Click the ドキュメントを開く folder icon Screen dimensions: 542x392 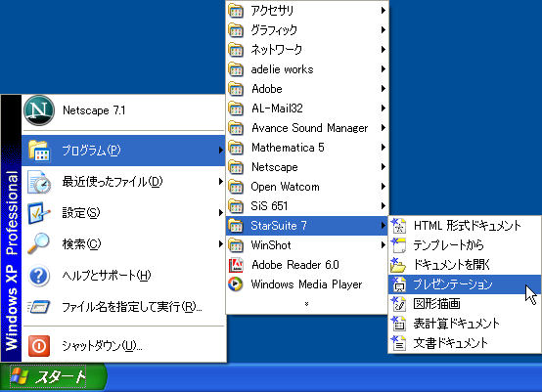point(398,265)
